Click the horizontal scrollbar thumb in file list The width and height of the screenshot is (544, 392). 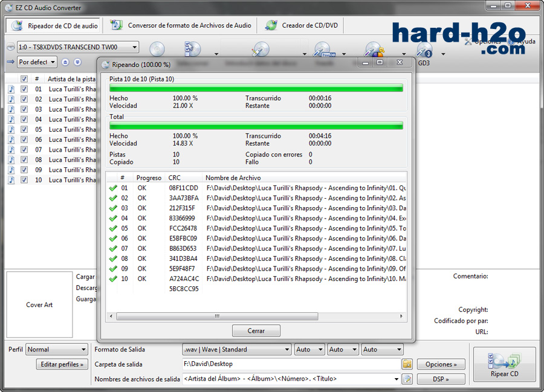(x=217, y=316)
